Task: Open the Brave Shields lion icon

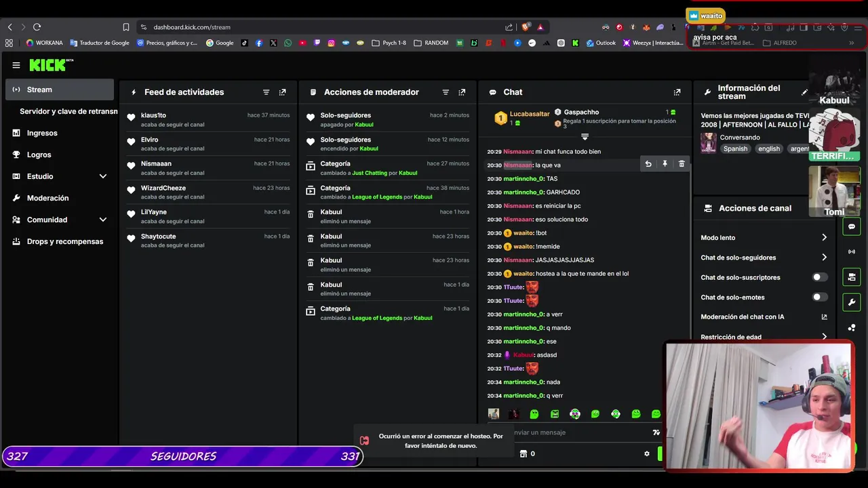Action: tap(526, 27)
